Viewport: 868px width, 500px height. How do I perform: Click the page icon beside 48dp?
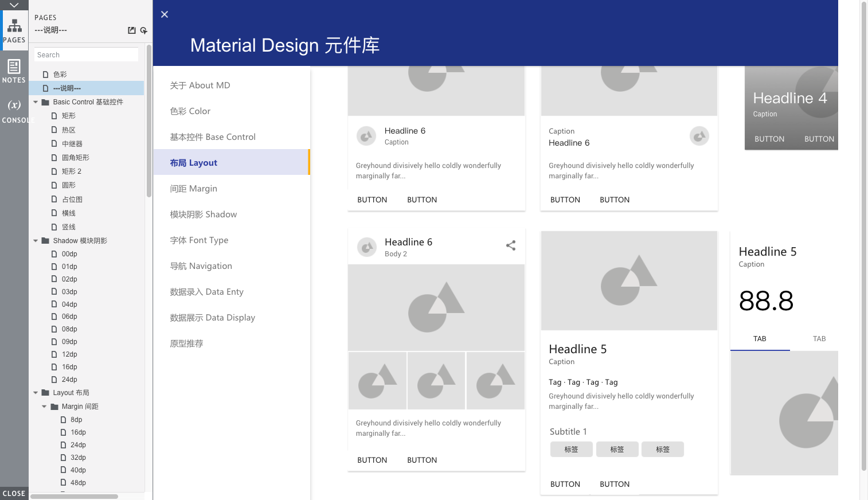tap(64, 483)
